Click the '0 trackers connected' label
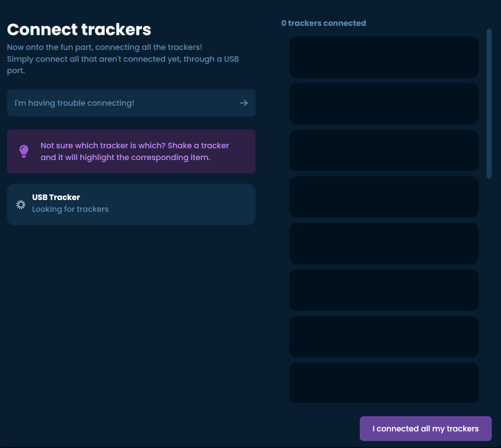501x448 pixels. 324,23
